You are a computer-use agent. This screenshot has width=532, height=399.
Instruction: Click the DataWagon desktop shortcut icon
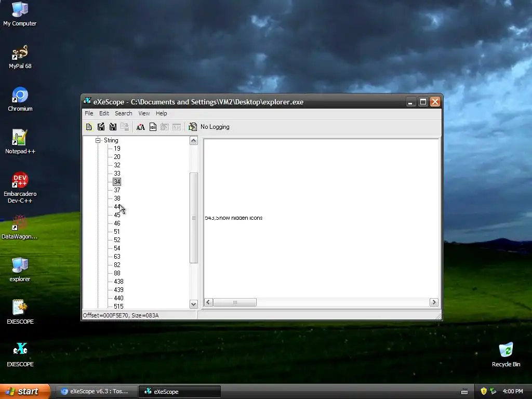tap(20, 228)
